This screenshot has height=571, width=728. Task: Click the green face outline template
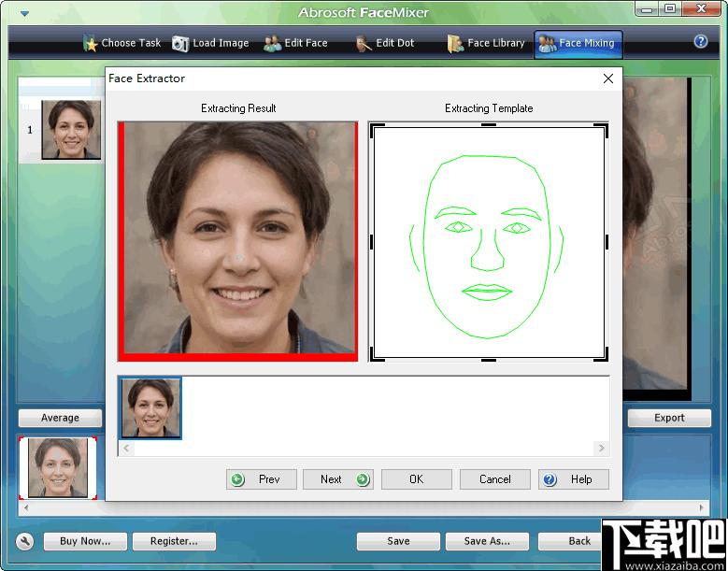pyautogui.click(x=487, y=246)
